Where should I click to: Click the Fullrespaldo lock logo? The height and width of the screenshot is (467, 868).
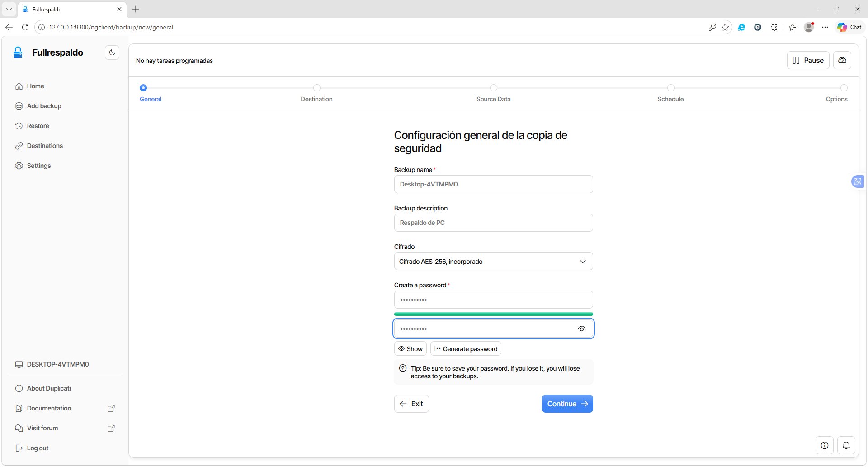(x=18, y=52)
